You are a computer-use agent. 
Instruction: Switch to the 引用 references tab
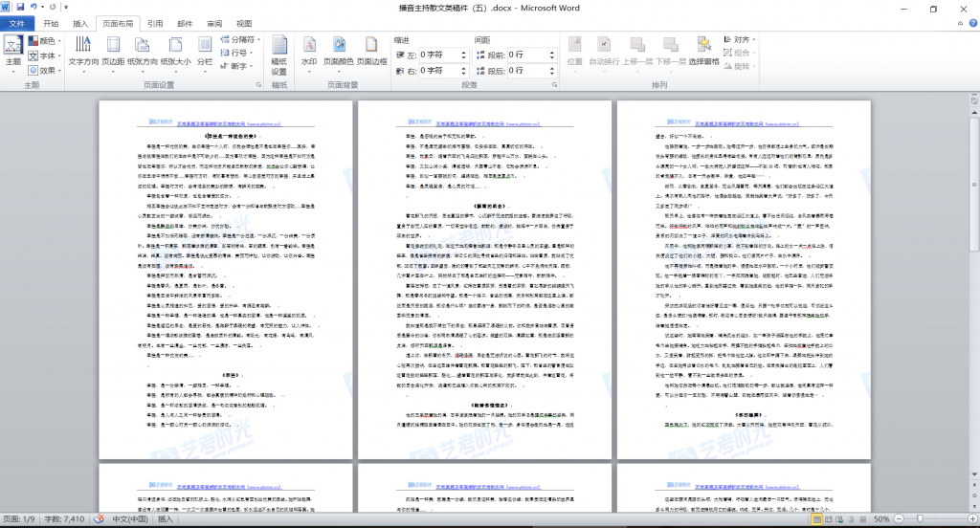155,23
